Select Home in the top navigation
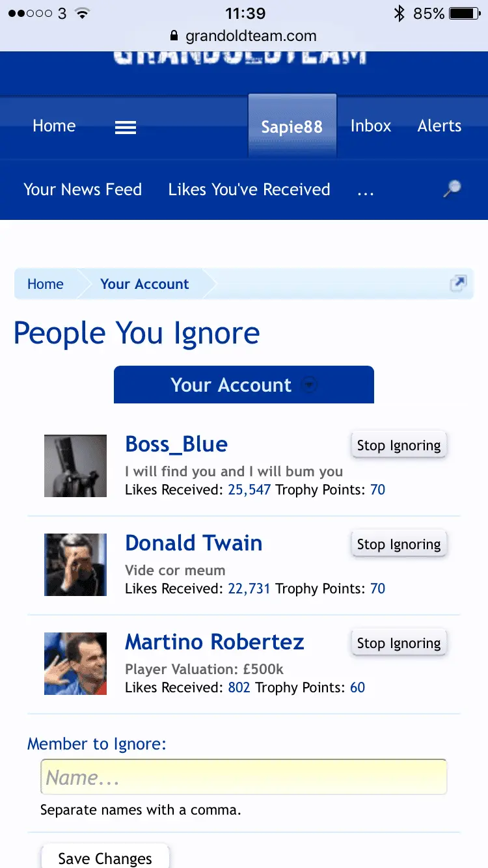 54,126
